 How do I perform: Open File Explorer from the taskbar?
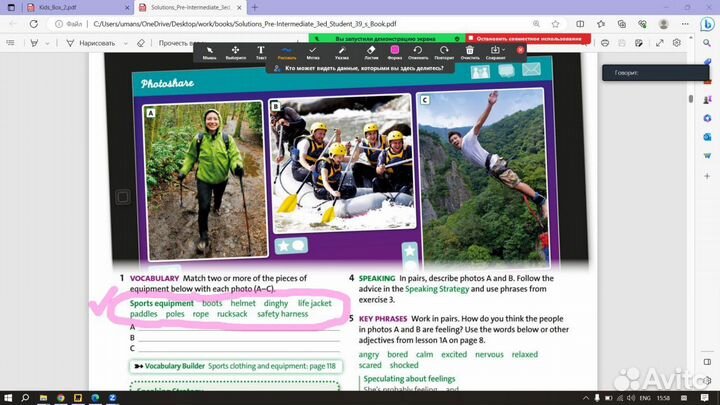[x=43, y=398]
